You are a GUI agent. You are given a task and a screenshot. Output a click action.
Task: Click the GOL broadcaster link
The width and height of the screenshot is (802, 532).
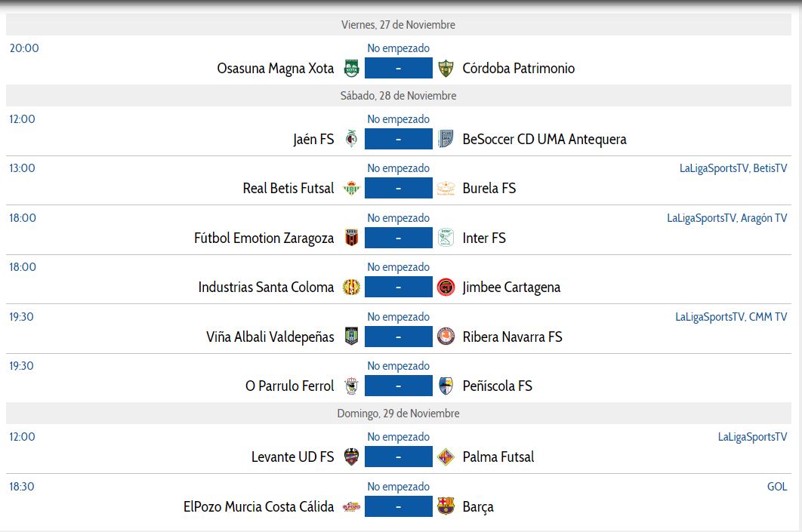[776, 487]
